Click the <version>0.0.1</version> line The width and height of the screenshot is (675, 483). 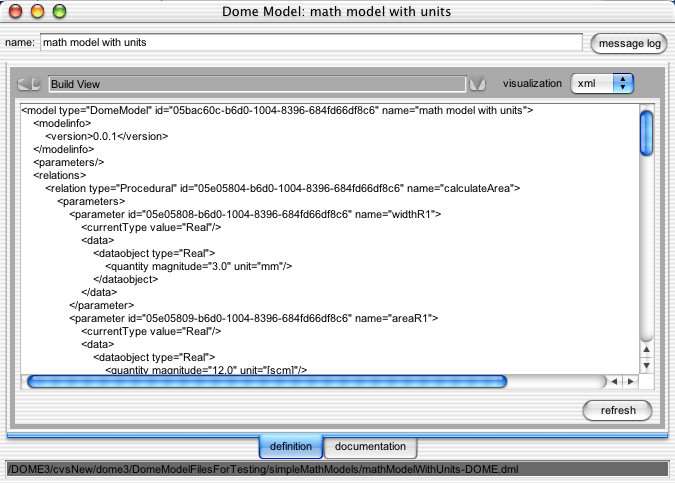[107, 136]
